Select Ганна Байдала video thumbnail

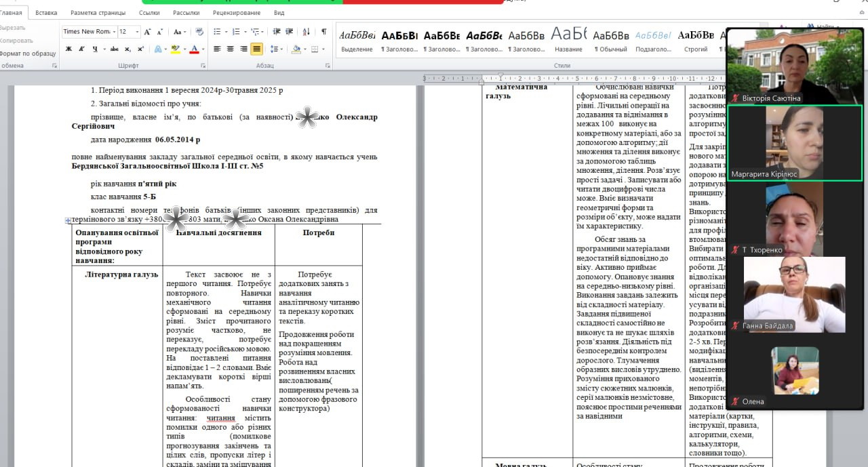(x=795, y=294)
